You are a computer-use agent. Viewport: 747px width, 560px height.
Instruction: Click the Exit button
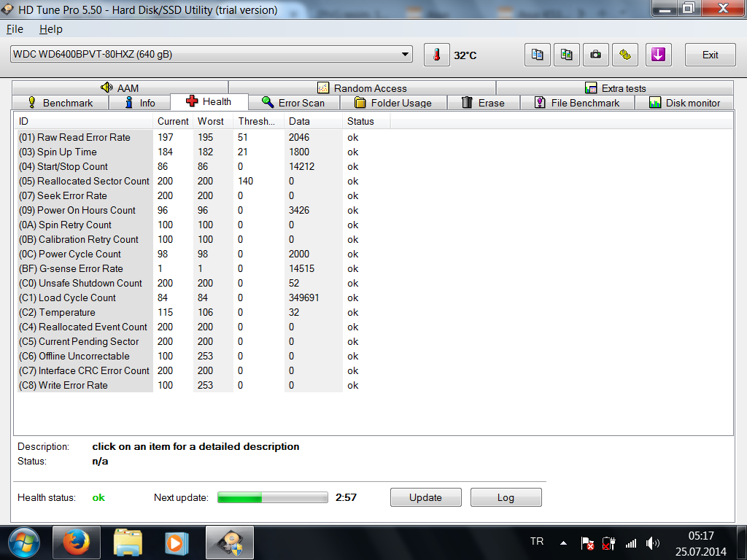[710, 55]
